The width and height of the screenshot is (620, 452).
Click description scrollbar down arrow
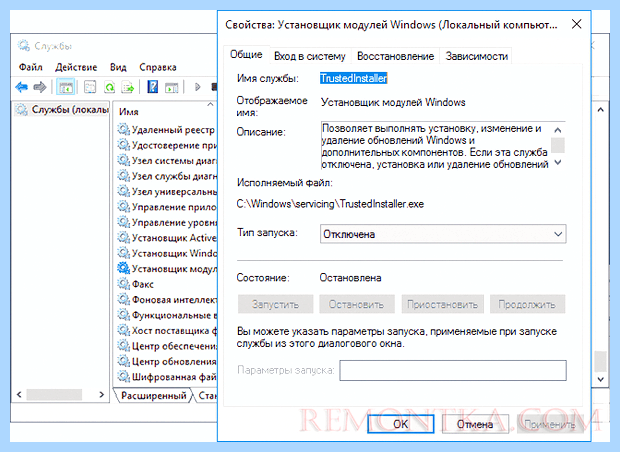558,162
